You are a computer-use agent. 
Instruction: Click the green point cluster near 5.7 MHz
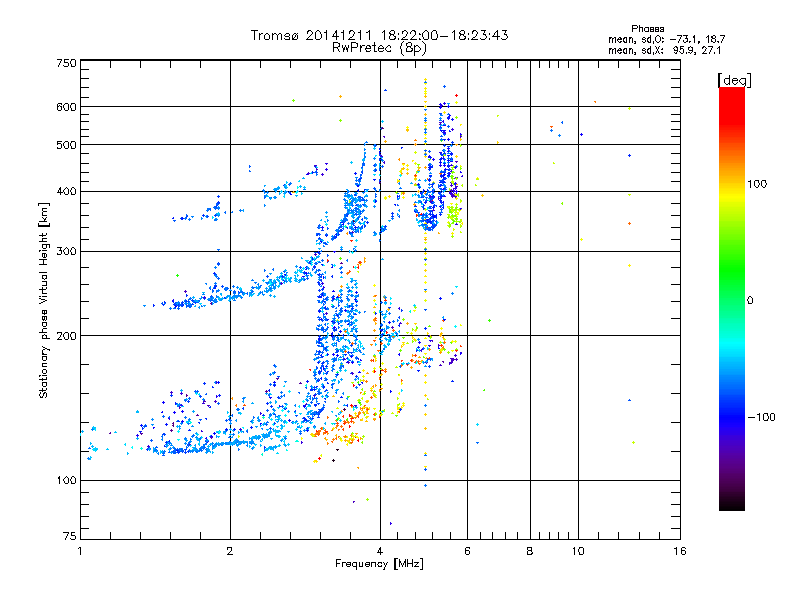(x=454, y=217)
